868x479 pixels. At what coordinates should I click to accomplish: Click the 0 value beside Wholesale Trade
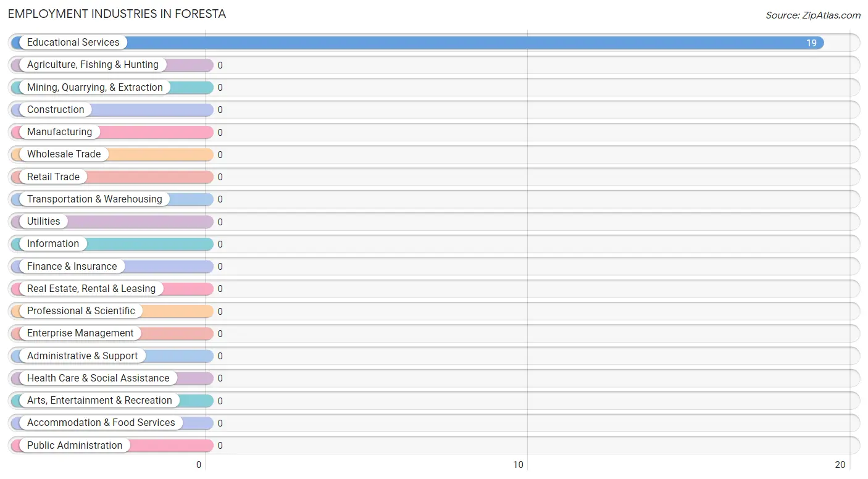click(x=220, y=155)
